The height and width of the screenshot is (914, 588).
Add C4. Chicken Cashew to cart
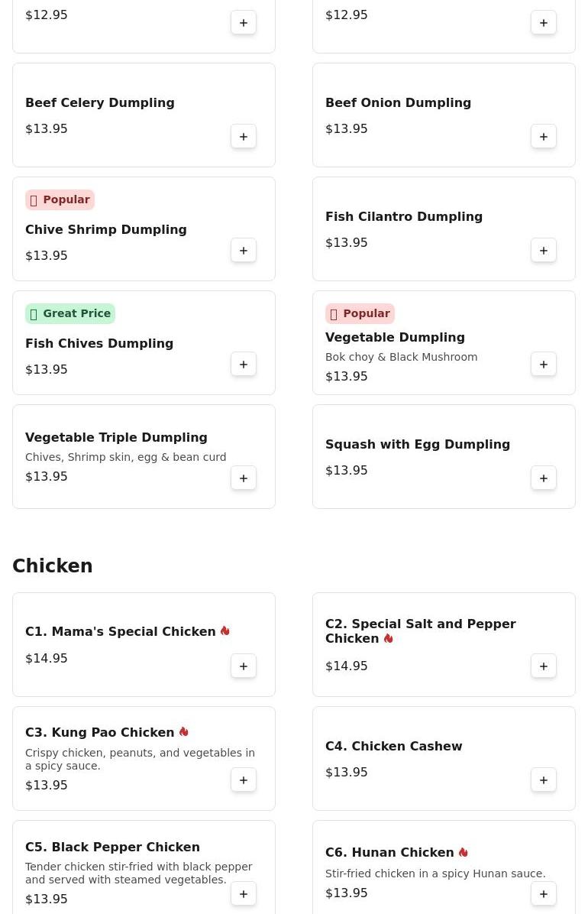pos(544,780)
